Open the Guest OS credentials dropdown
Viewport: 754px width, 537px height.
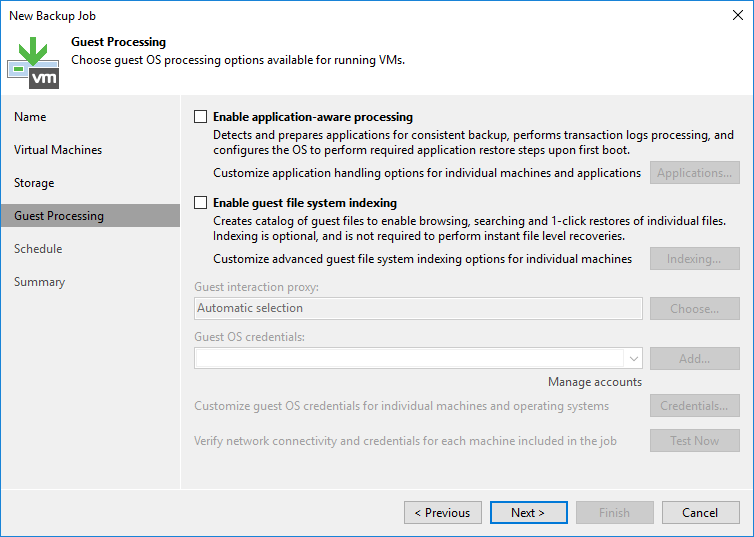[x=632, y=359]
